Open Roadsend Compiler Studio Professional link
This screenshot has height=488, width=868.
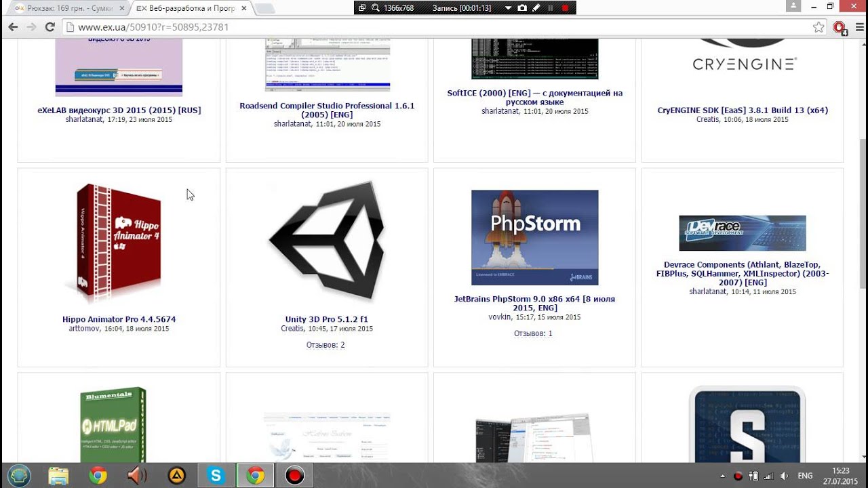[x=327, y=110]
